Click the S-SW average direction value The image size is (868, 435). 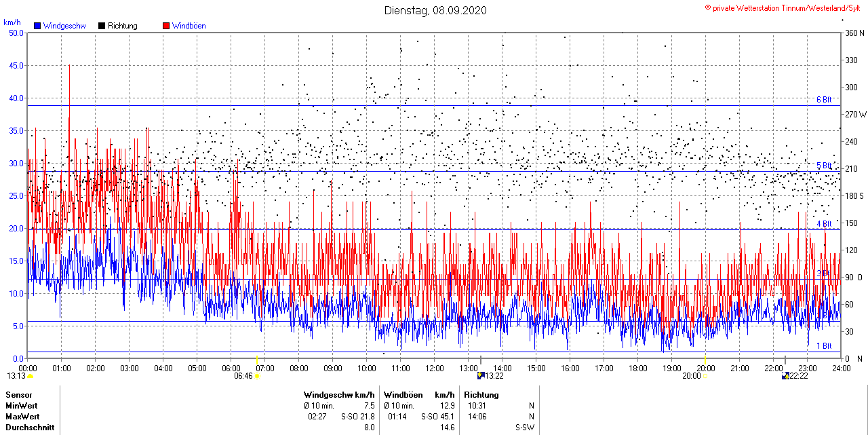[x=525, y=428]
